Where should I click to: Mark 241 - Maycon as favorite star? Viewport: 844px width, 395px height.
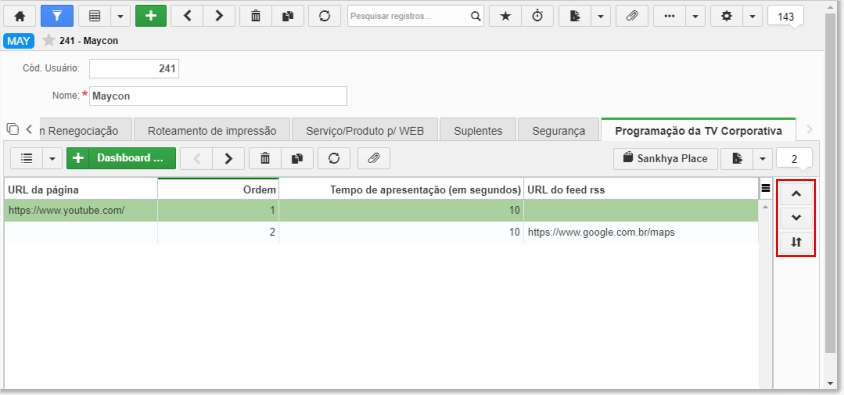[48, 40]
